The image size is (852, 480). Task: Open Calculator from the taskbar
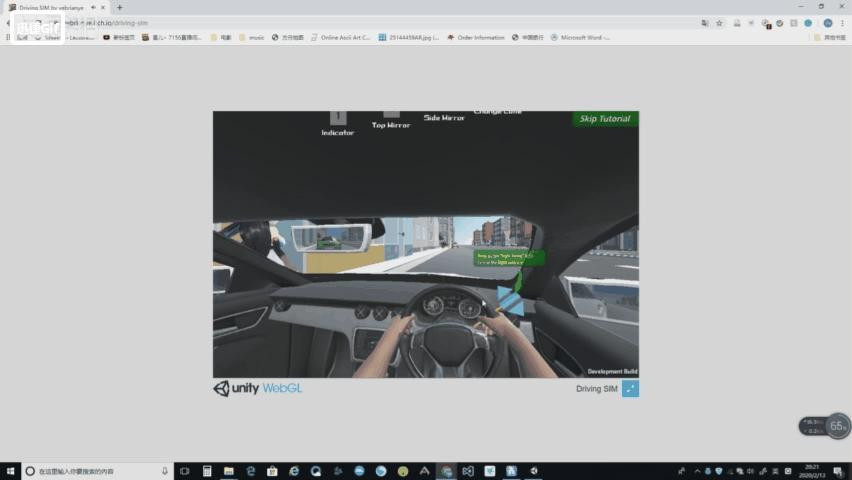[x=207, y=471]
